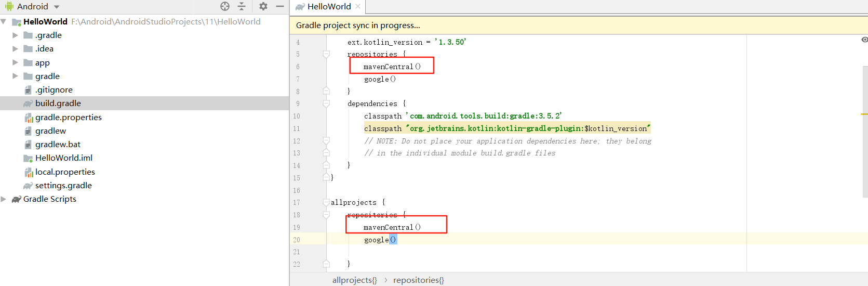Click the gradle.properties file icon
This screenshot has width=868, height=286.
[x=29, y=118]
